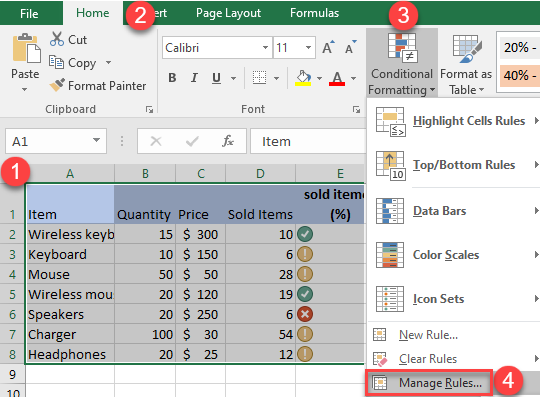The image size is (540, 397).
Task: Switch to the Formulas tab
Action: pyautogui.click(x=314, y=13)
